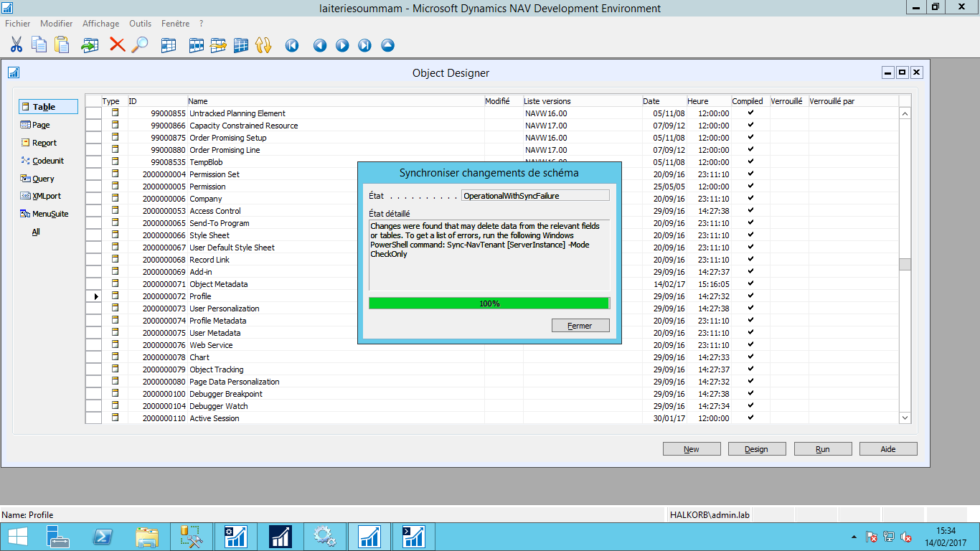Open the dark blue Dynamics NAV taskbar icon
This screenshot has height=551, width=980.
(281, 536)
